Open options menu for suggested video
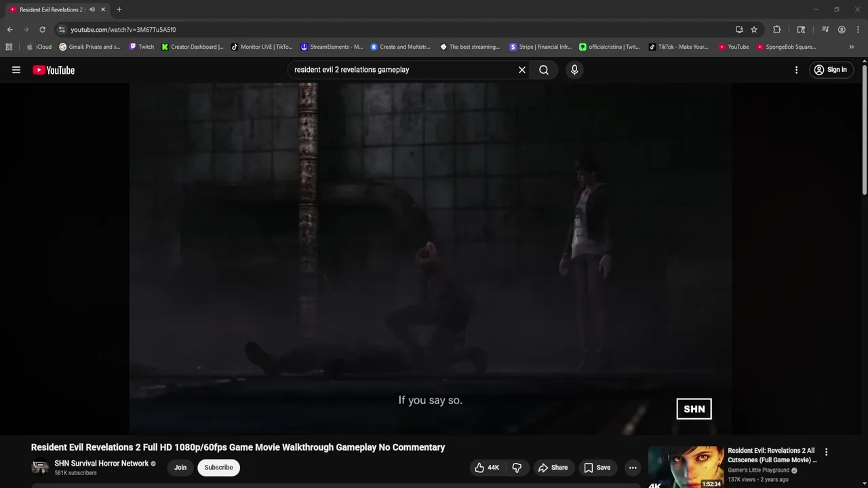The width and height of the screenshot is (868, 488). [826, 452]
